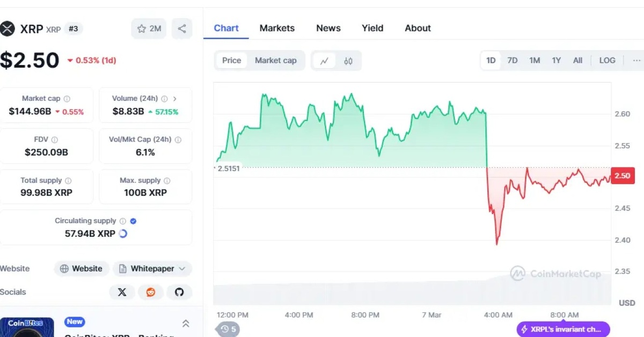Switch to candlestick chart view
Screen dimensions: 644x337
pyautogui.click(x=348, y=61)
